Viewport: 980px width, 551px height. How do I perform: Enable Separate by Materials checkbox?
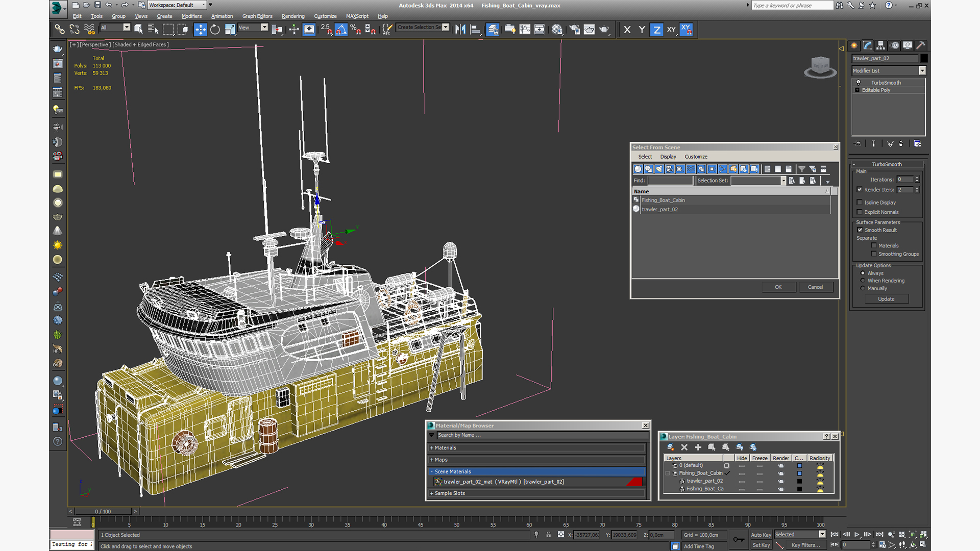874,246
